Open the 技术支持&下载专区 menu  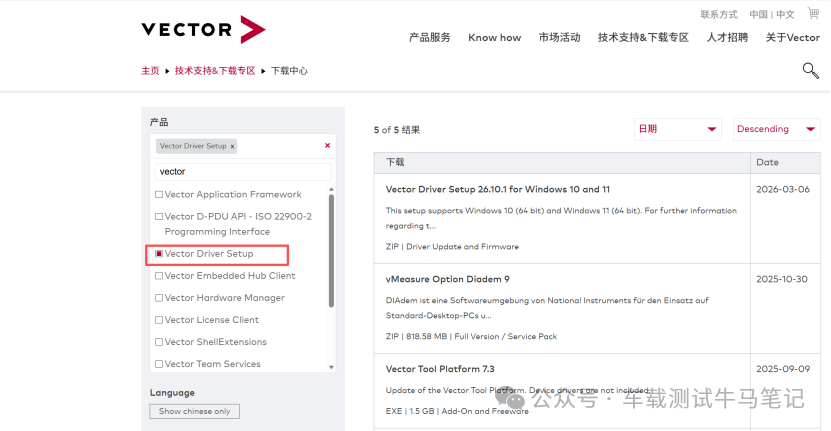point(643,38)
